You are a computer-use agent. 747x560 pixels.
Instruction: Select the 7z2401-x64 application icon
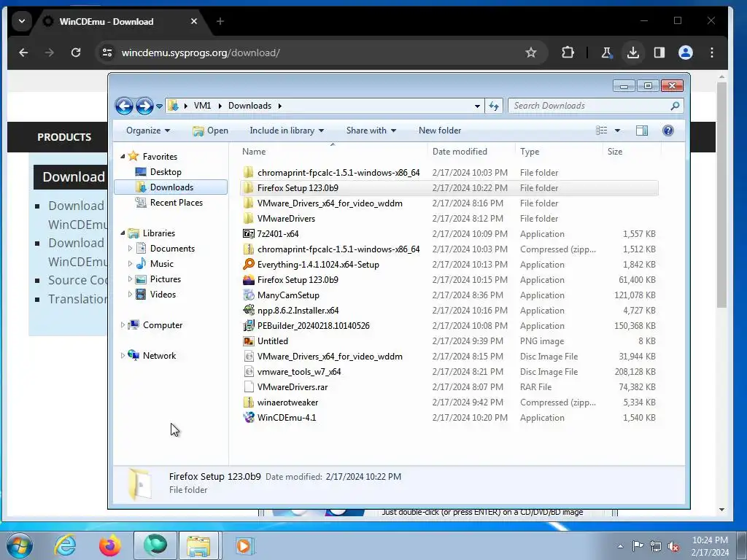[x=248, y=234]
